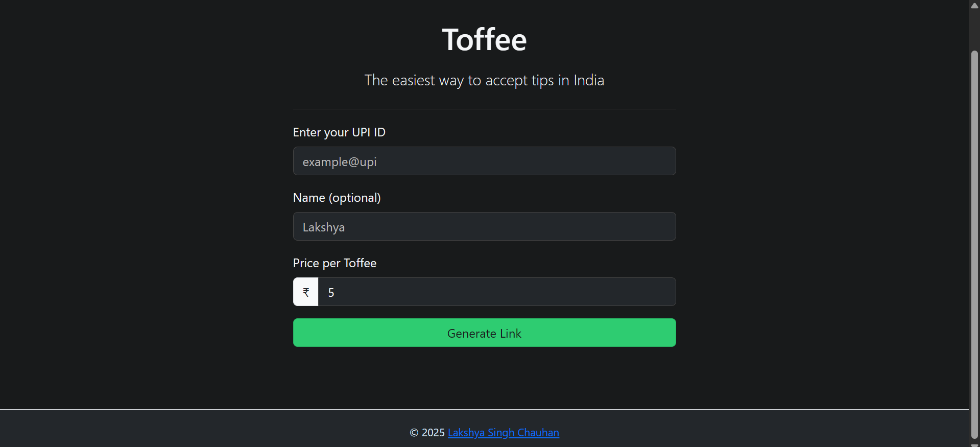Click the Lakshya placeholder text
Image resolution: width=980 pixels, height=447 pixels.
(x=323, y=227)
